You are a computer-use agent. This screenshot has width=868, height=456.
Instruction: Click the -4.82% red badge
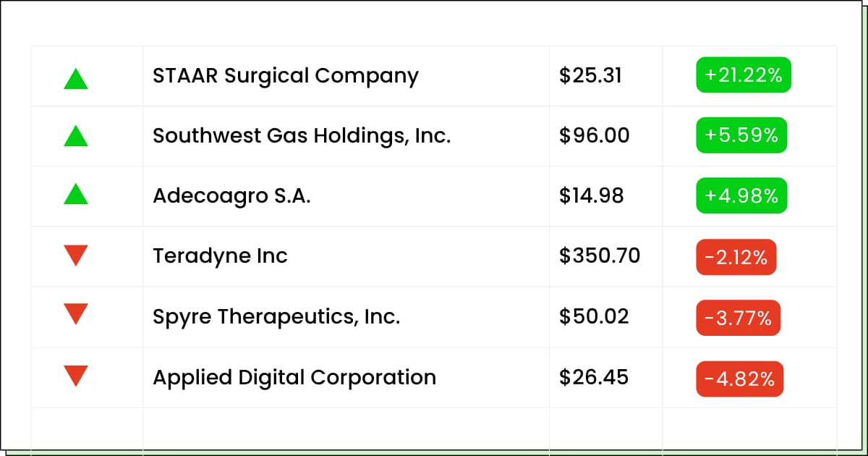point(740,379)
